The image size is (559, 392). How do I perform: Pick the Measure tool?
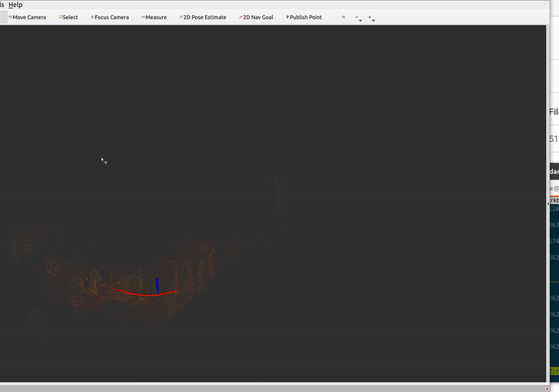154,17
